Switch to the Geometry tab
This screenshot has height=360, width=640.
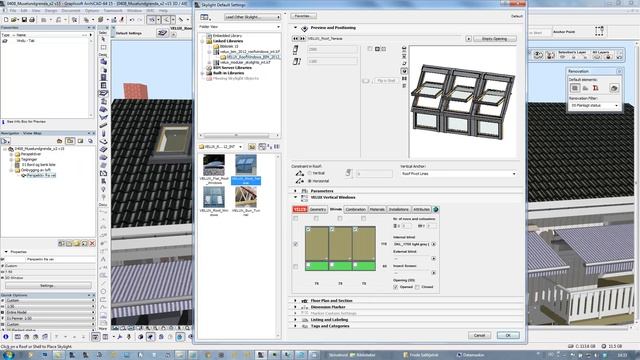tap(318, 209)
